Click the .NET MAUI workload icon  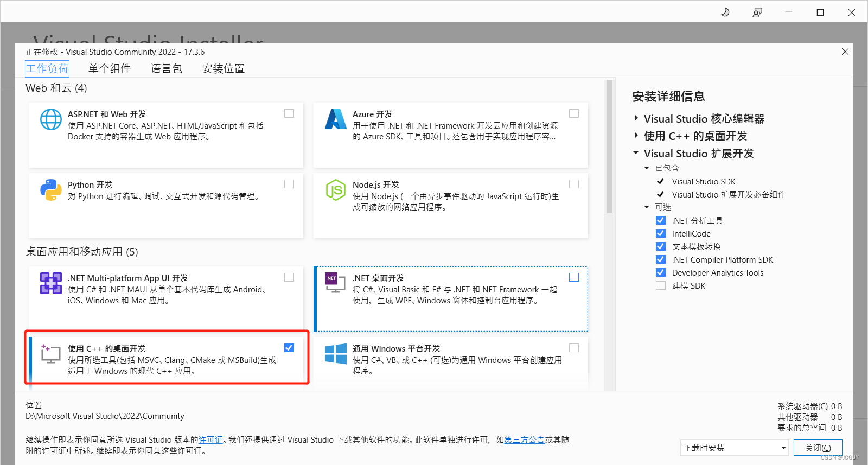click(51, 283)
